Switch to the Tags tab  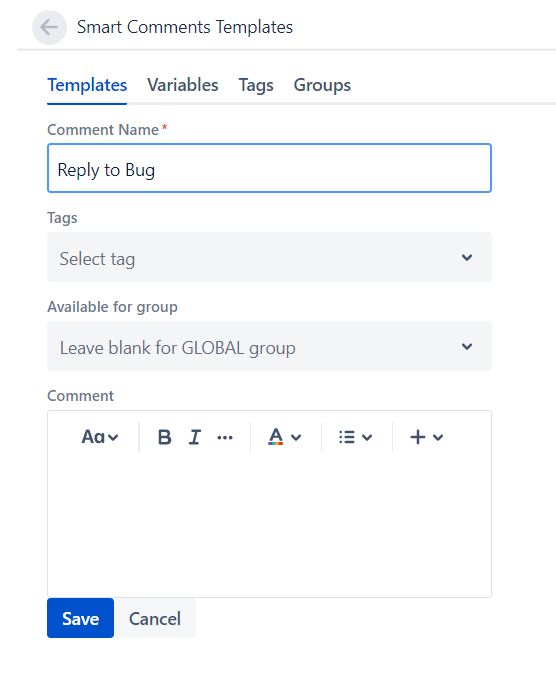click(256, 85)
